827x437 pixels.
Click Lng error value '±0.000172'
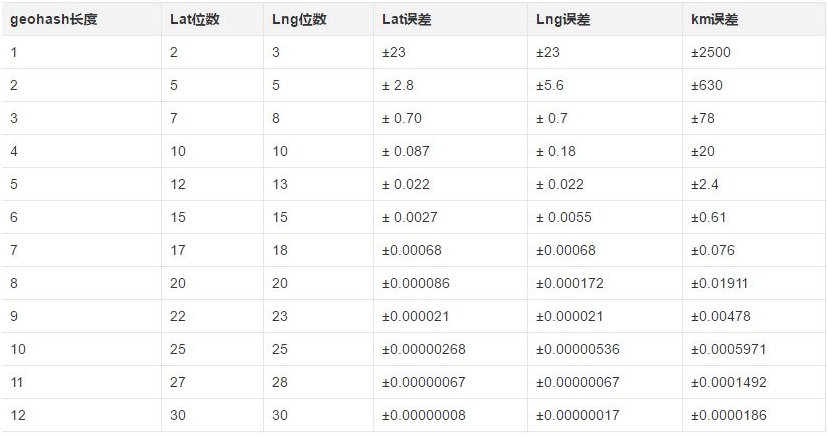pos(570,283)
